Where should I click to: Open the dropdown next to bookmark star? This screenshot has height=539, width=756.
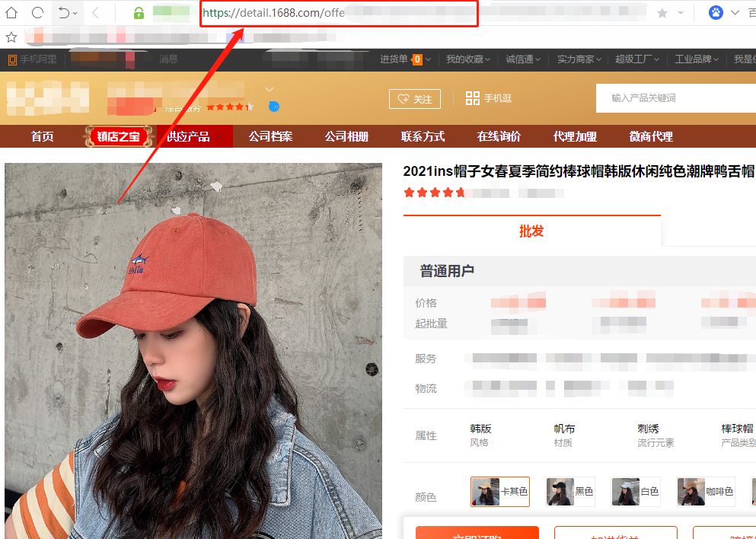pyautogui.click(x=681, y=13)
